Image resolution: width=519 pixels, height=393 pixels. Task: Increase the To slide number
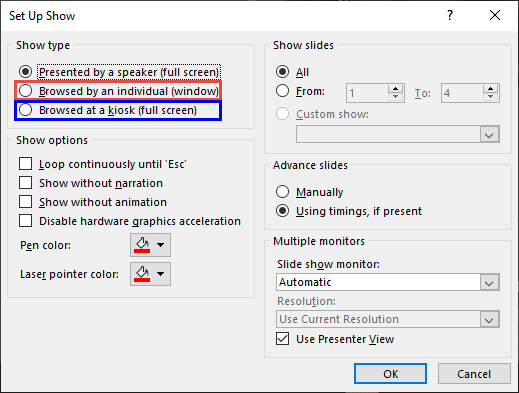(490, 89)
